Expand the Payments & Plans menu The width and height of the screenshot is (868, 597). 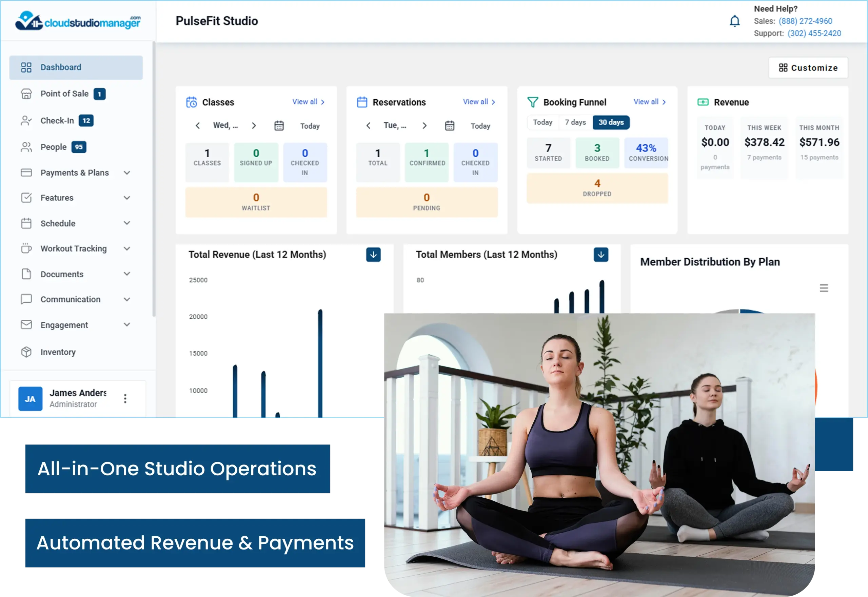76,173
